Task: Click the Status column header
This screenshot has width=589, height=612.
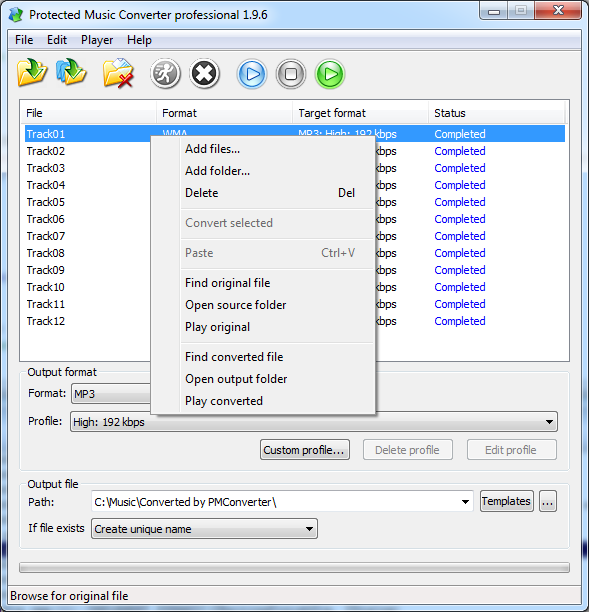Action: [x=496, y=113]
